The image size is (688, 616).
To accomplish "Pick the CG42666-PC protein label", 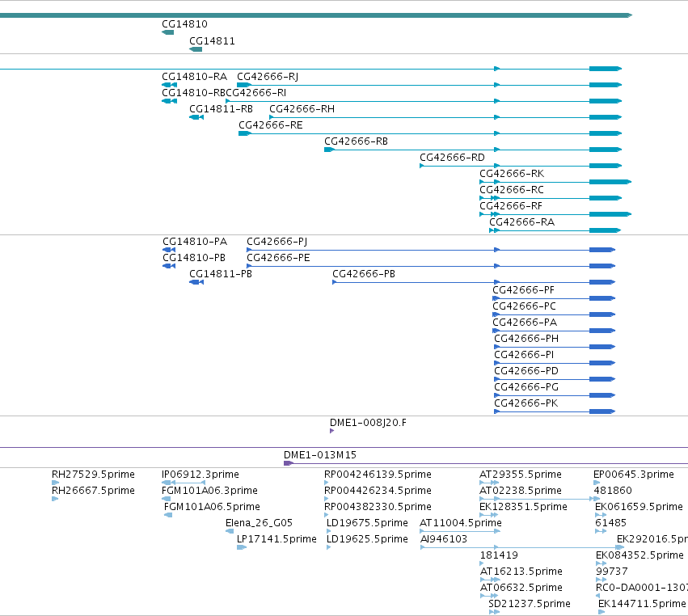I will [x=525, y=306].
